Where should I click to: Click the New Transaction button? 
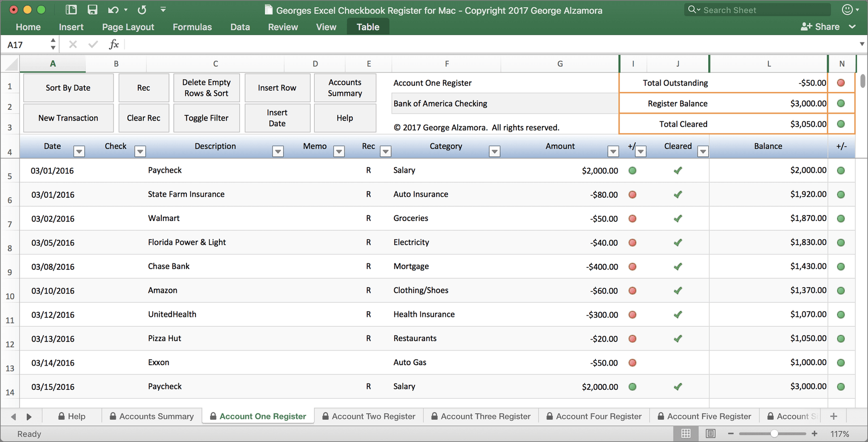pos(68,118)
